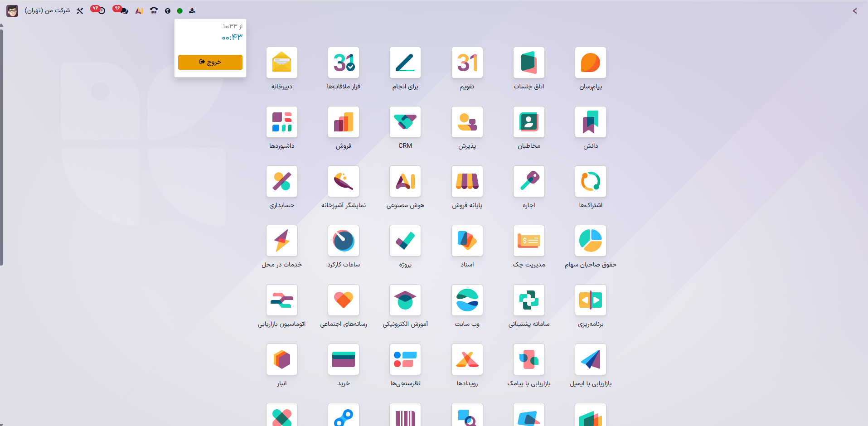Open the Shareholders' Equity (حقوق صاحبان سهام) app
The width and height of the screenshot is (868, 426).
click(591, 241)
